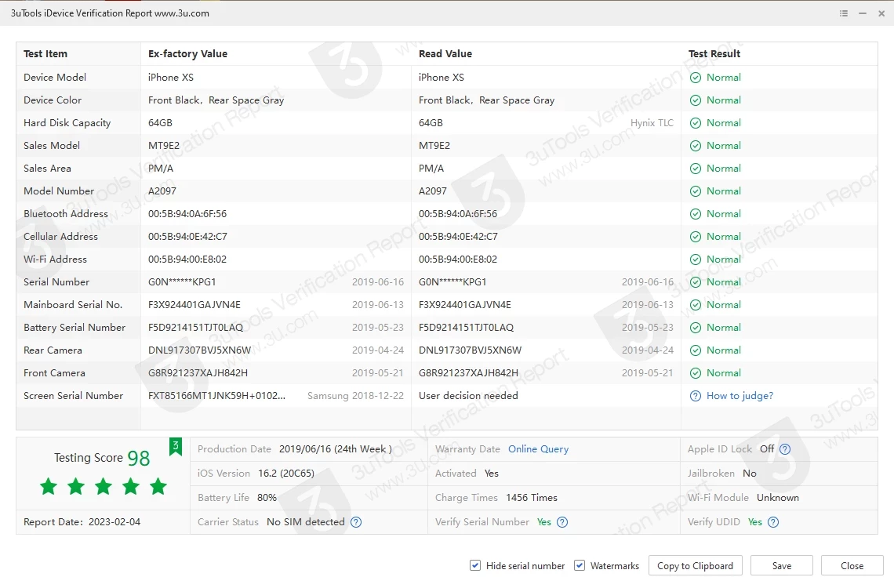Image resolution: width=894 pixels, height=588 pixels.
Task: Open the title bar menu list icon
Action: pos(844,13)
